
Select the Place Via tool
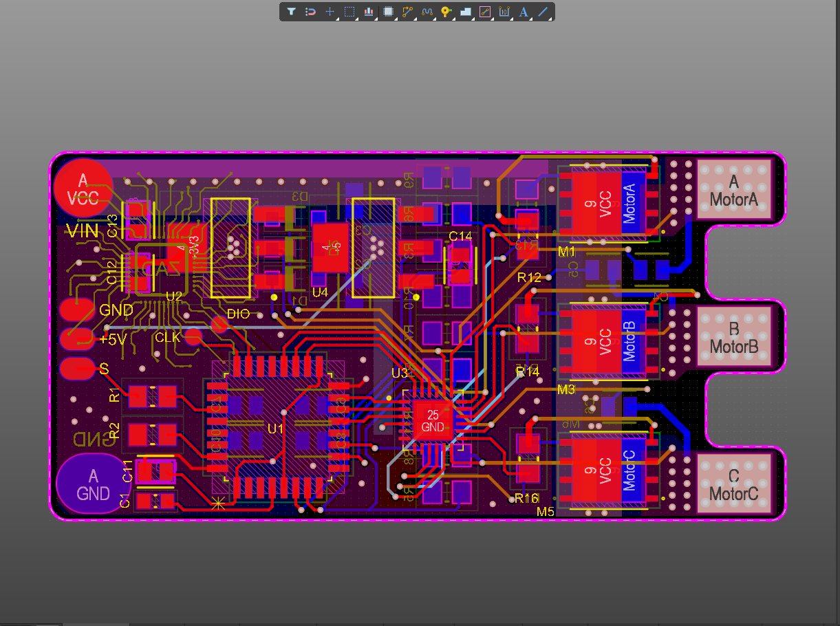click(446, 12)
